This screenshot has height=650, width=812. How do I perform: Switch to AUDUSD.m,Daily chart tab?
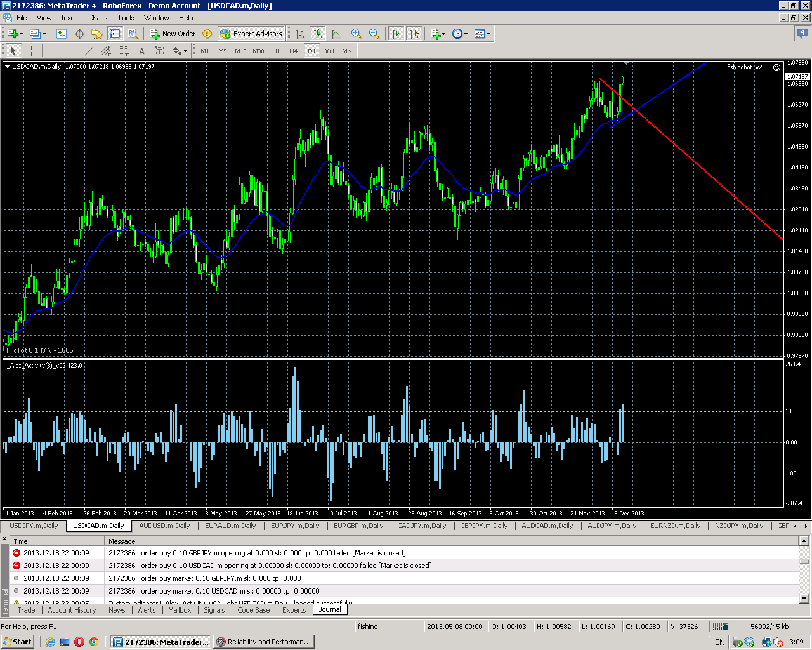coord(164,526)
